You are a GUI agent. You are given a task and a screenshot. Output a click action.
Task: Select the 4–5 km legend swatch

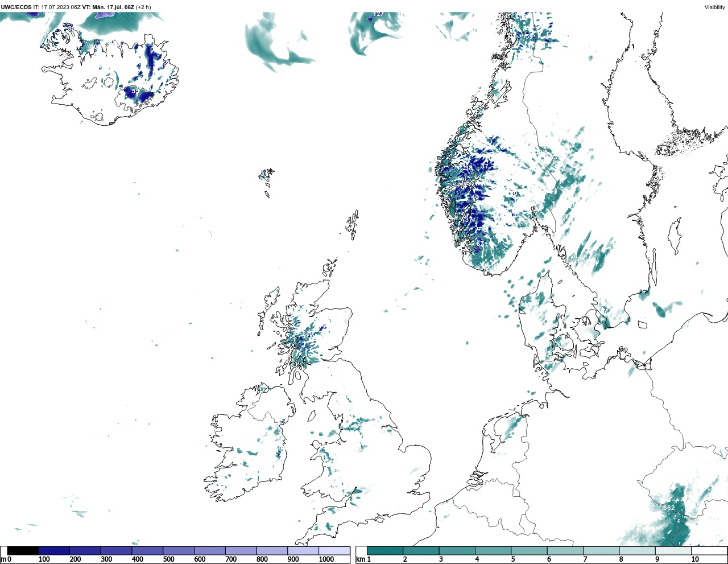point(493,550)
